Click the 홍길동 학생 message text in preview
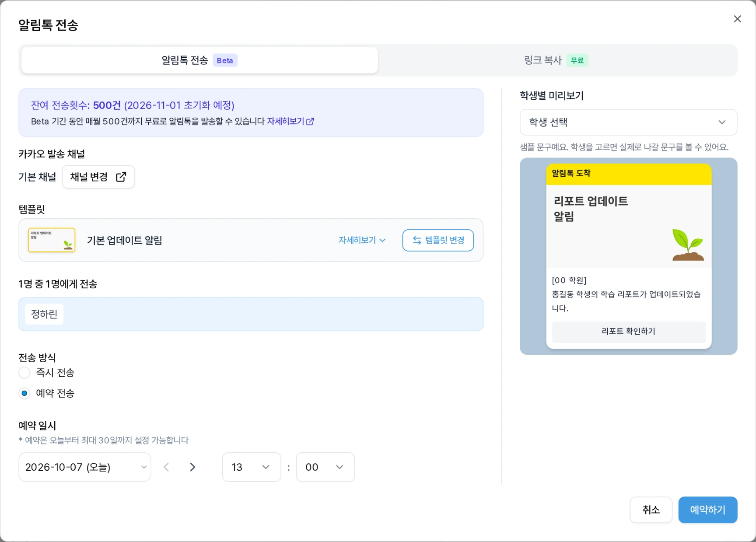 [626, 301]
